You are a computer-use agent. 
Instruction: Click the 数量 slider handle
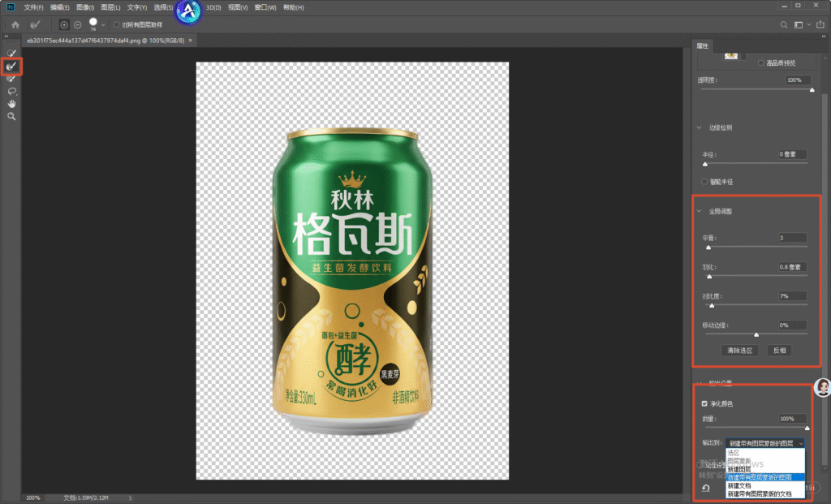[x=807, y=429]
